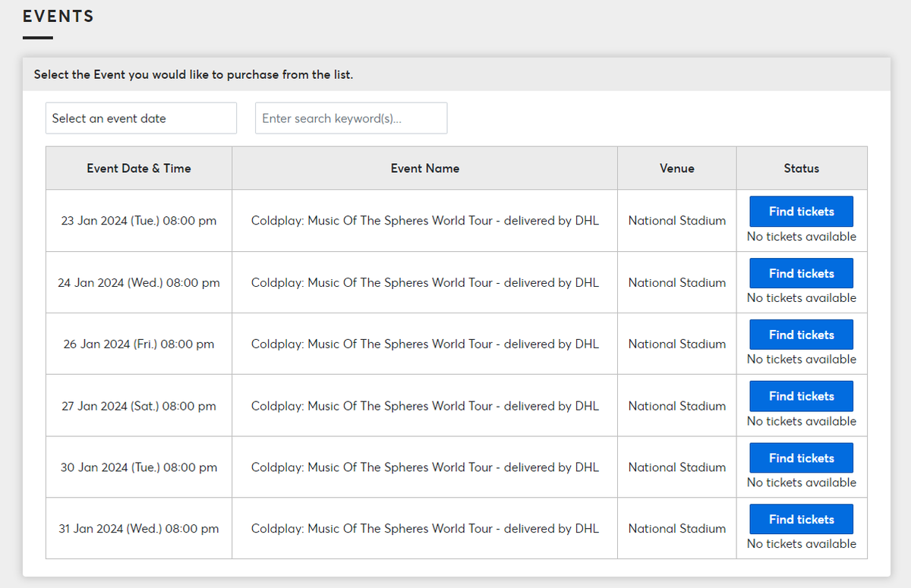The height and width of the screenshot is (588, 911).
Task: Click 'National Stadium' in the 26 Jan row
Action: [x=677, y=344]
